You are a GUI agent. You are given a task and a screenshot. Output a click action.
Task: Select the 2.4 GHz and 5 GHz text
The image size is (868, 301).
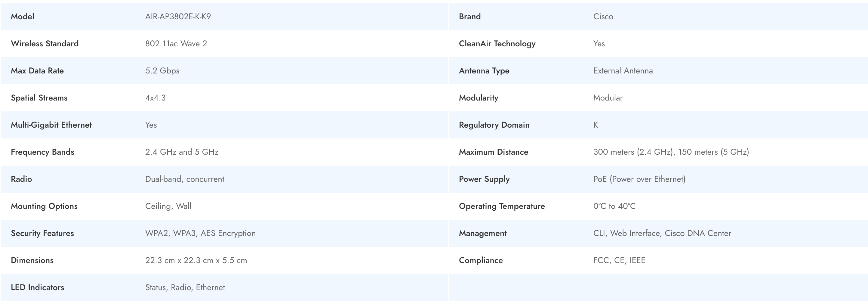click(182, 152)
